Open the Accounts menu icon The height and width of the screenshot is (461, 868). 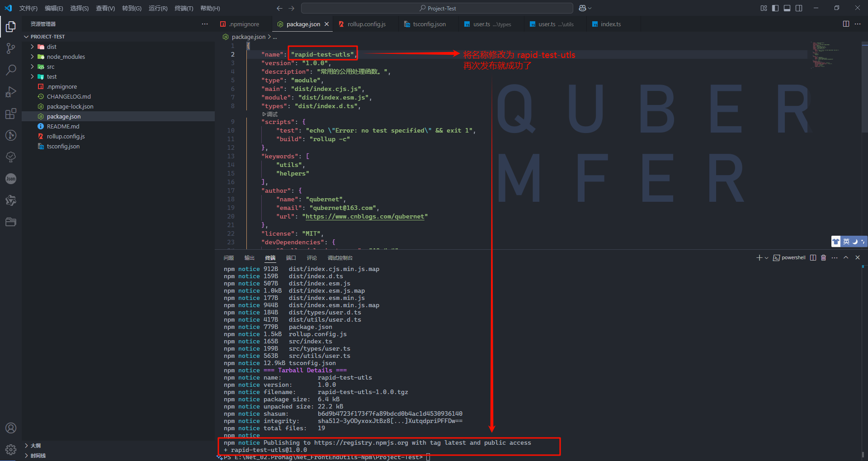point(11,428)
